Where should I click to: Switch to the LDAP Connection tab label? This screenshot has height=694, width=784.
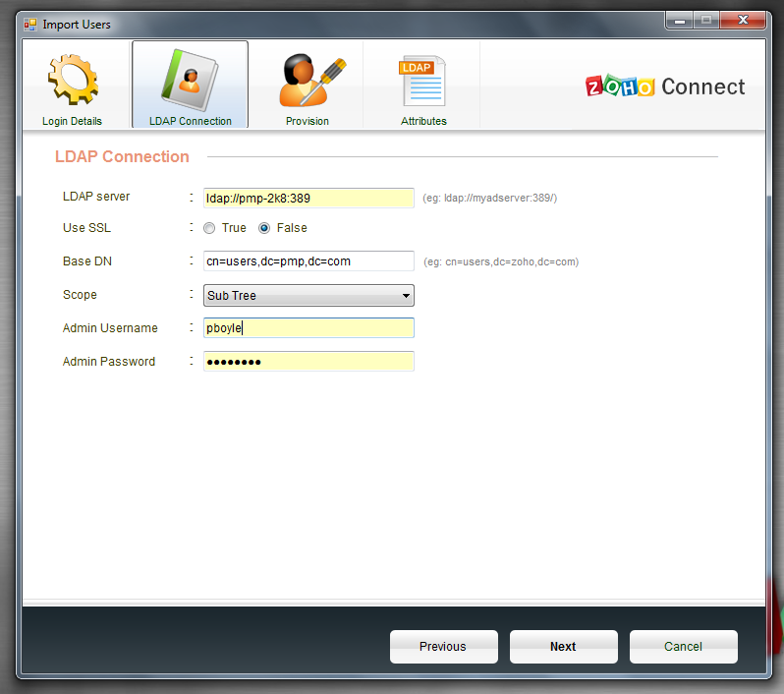coord(191,121)
